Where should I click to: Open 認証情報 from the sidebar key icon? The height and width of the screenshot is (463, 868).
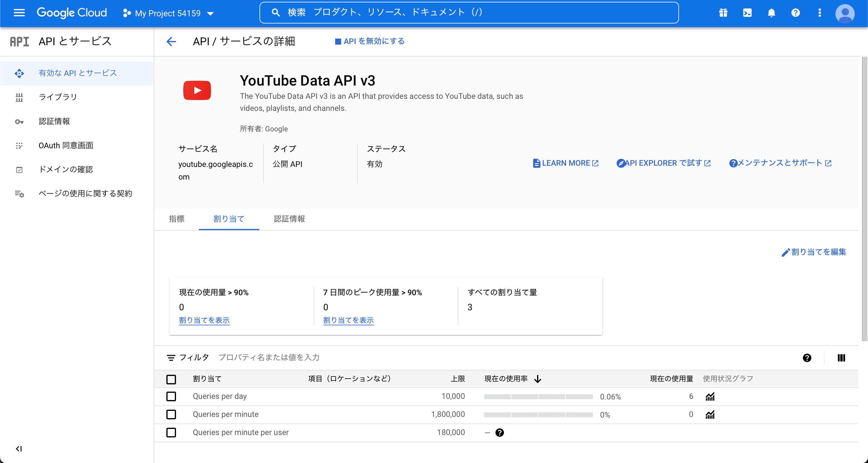54,121
